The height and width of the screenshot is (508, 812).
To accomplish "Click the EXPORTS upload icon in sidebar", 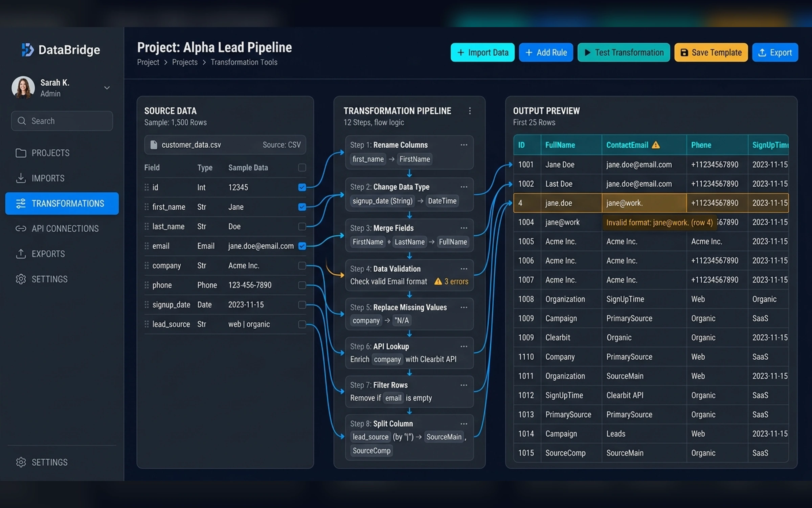I will [21, 254].
